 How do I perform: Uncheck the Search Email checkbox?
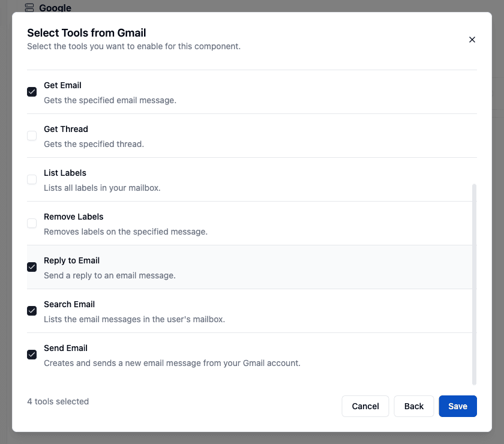coord(32,311)
